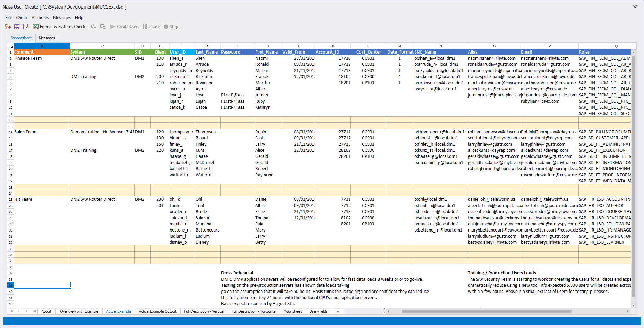This screenshot has width=644, height=328.
Task: Open the Check menu
Action: click(x=21, y=18)
